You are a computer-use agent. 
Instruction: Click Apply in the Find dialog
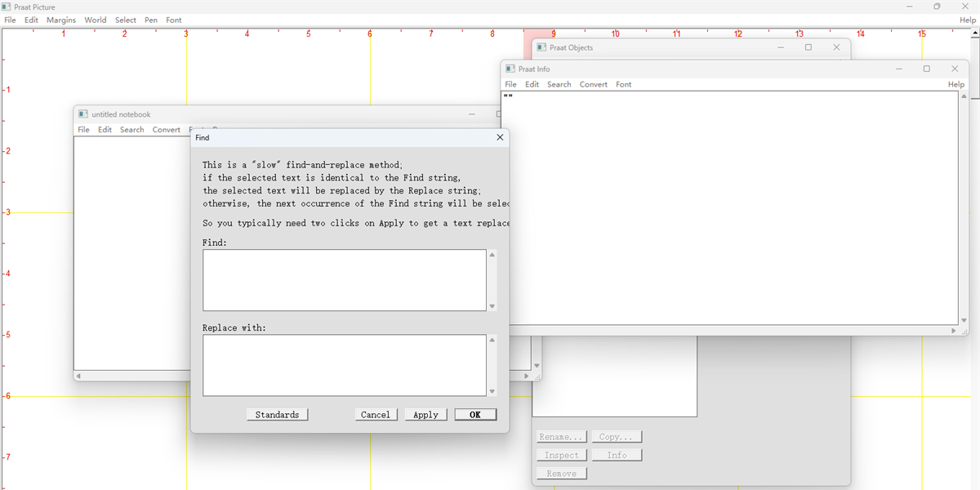coord(425,415)
